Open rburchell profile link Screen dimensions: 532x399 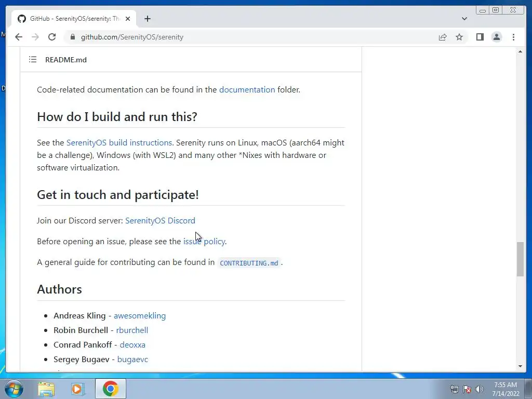tap(132, 330)
